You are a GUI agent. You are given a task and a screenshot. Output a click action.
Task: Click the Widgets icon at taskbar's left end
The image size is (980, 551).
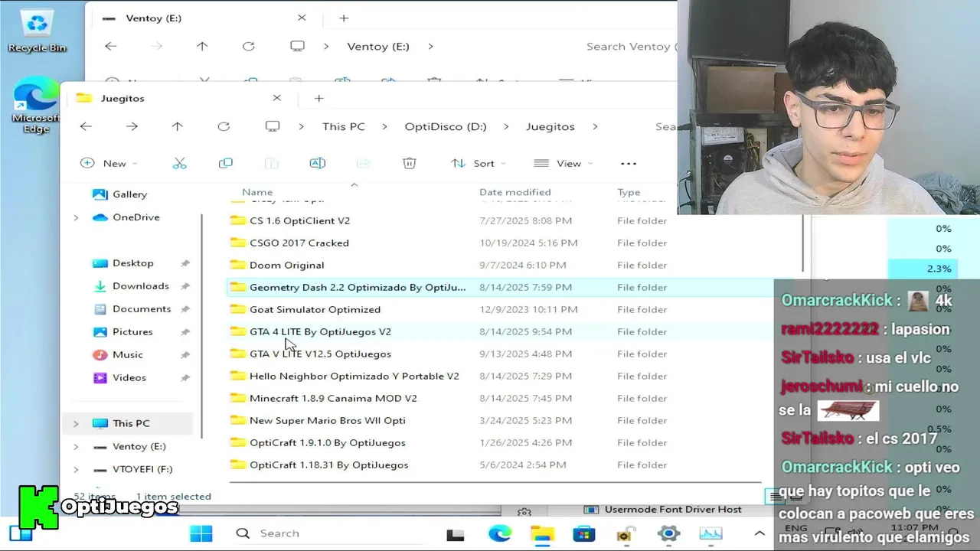[x=21, y=533]
